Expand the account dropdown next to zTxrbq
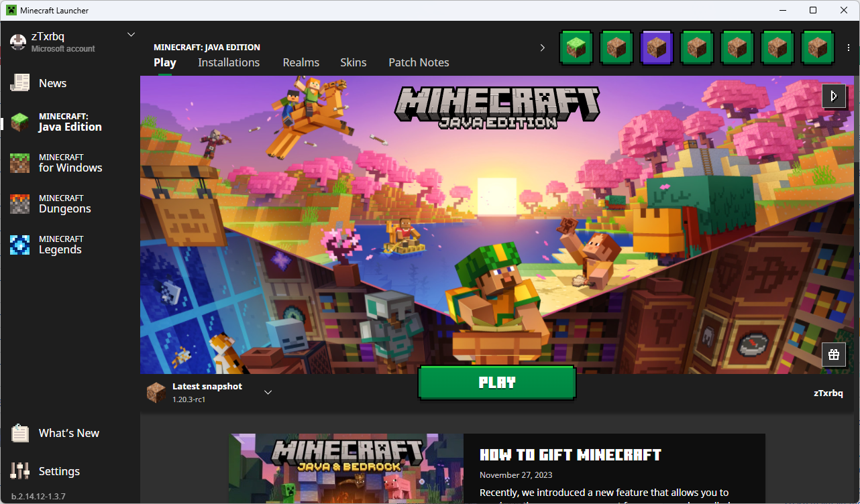Viewport: 860px width, 504px height. coord(131,34)
